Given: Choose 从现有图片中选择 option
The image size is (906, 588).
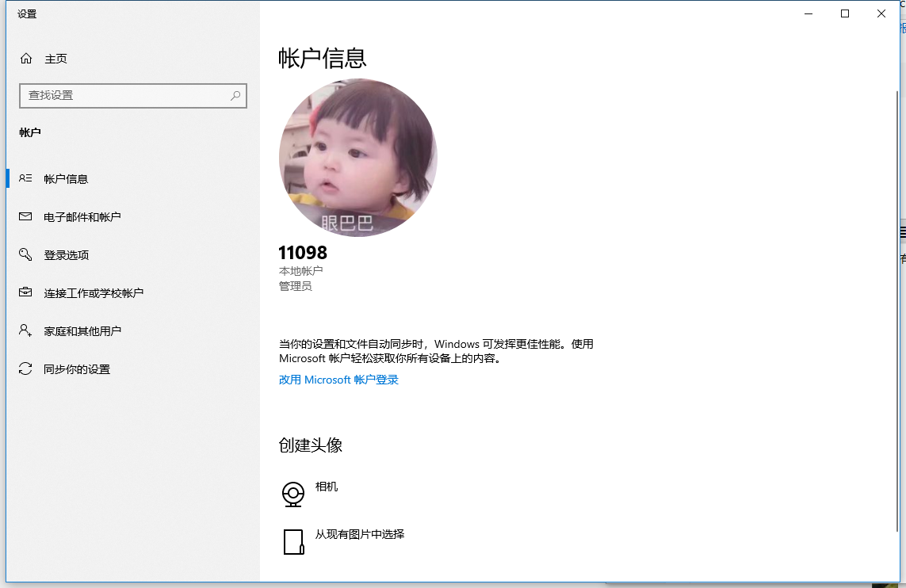Looking at the screenshot, I should point(359,535).
